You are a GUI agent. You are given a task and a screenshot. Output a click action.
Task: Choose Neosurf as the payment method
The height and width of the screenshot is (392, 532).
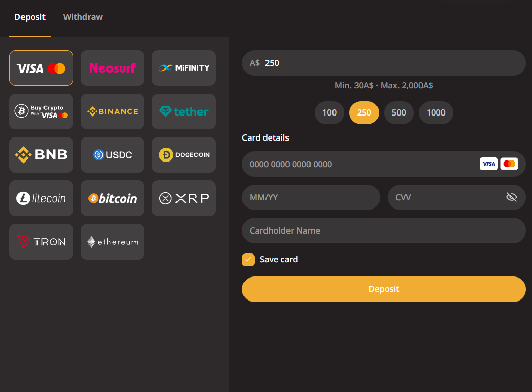click(113, 68)
